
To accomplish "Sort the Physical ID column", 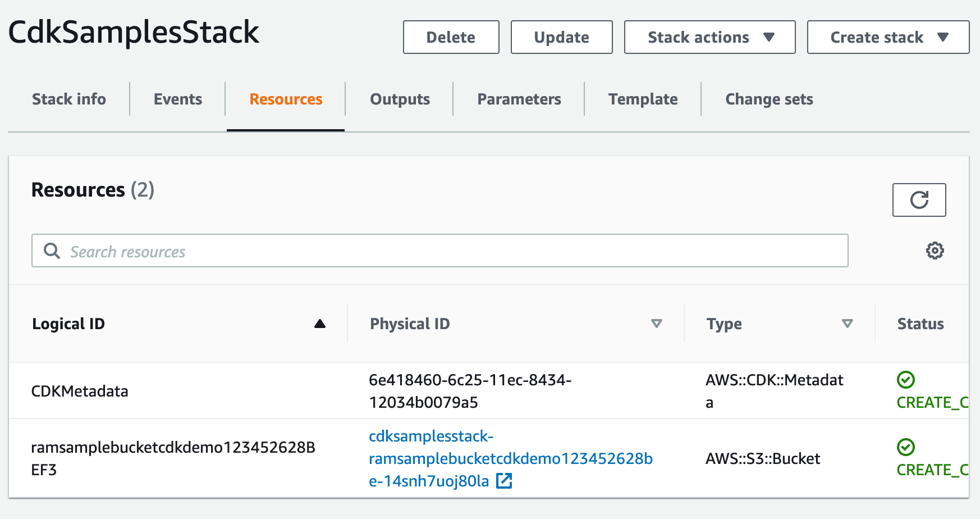I will tap(656, 324).
